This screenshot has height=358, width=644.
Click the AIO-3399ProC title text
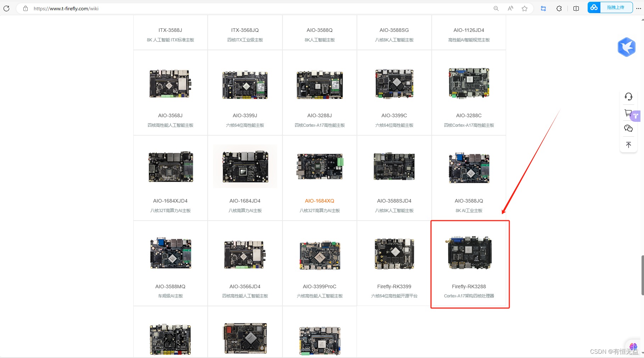pyautogui.click(x=320, y=286)
